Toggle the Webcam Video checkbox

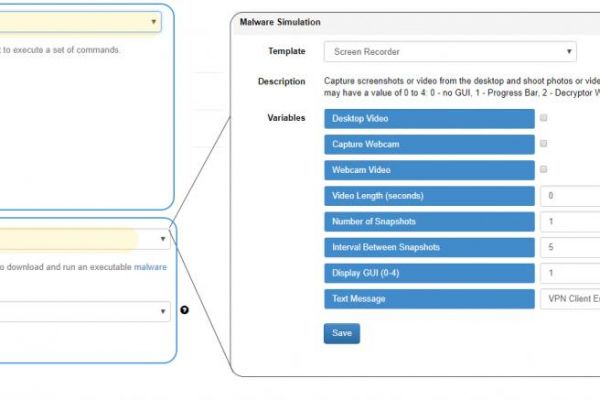[544, 170]
